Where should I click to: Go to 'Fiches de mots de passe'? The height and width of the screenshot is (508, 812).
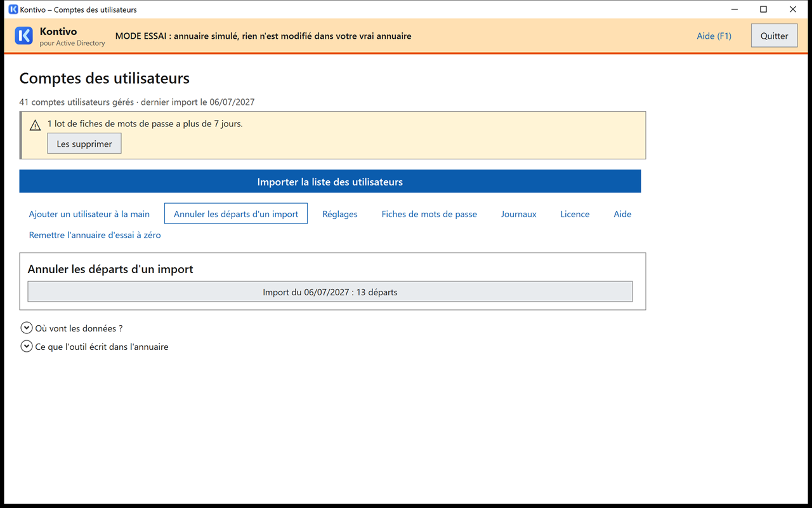coord(429,214)
